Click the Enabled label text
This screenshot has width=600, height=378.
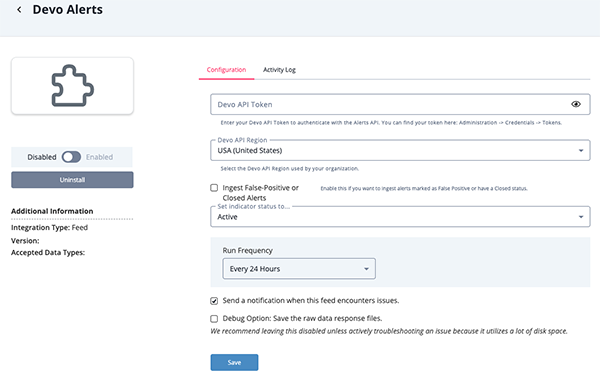point(99,157)
